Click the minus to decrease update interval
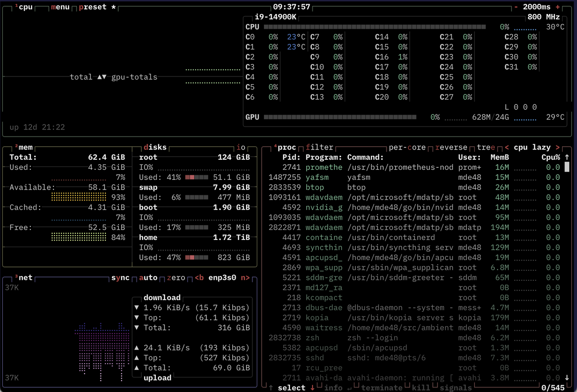 (516, 7)
